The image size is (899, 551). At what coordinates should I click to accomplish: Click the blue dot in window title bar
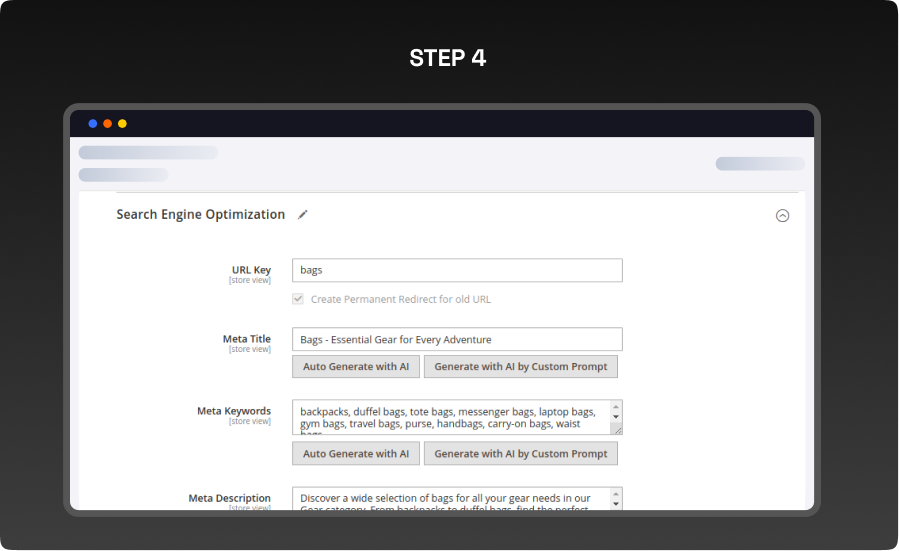pos(93,124)
